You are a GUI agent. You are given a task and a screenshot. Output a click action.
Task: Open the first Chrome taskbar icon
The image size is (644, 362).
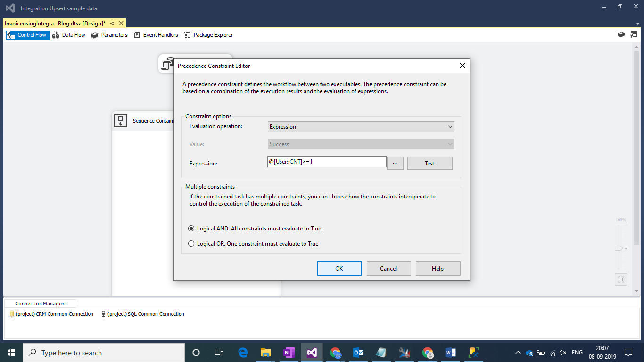(x=335, y=353)
